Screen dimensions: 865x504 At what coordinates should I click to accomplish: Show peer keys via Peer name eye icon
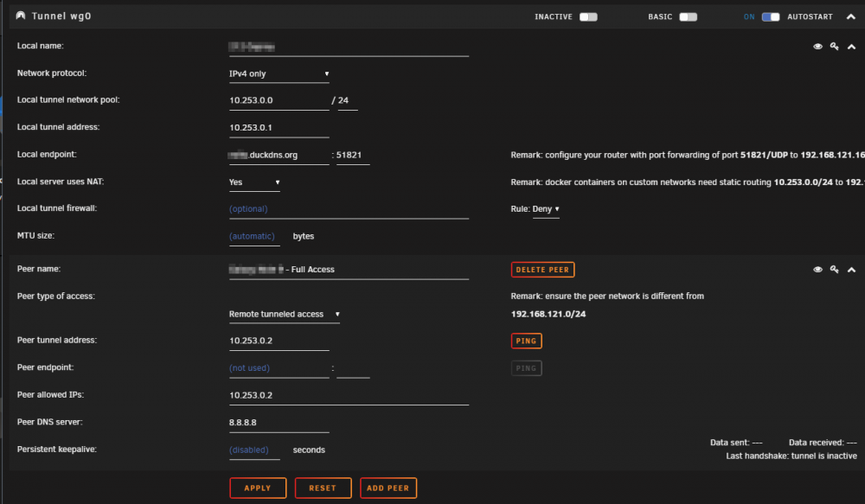click(817, 270)
